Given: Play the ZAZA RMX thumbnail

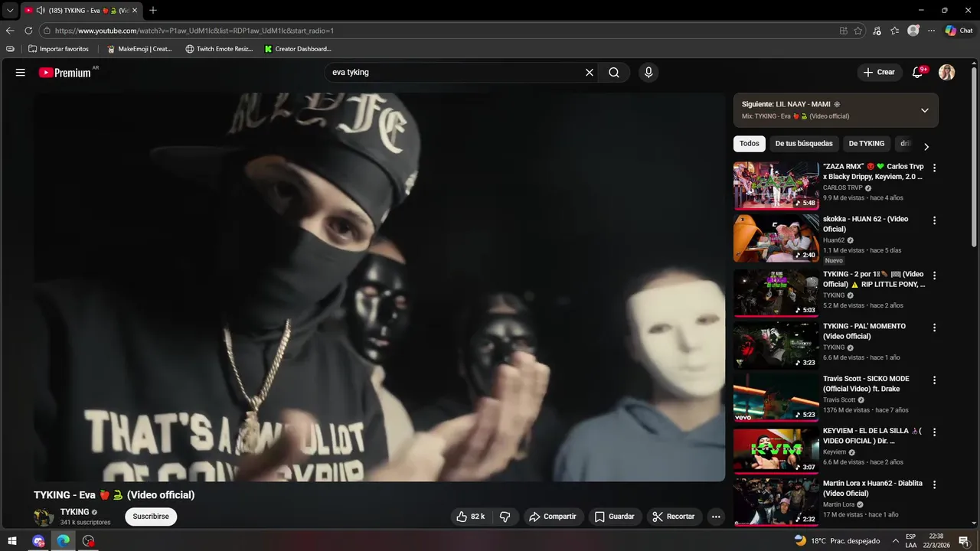Looking at the screenshot, I should [776, 185].
